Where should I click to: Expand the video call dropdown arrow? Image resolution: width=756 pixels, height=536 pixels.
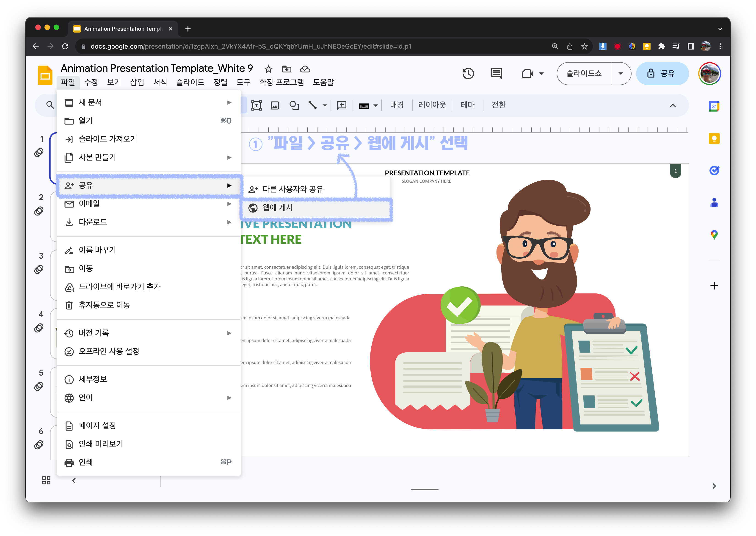(x=541, y=74)
